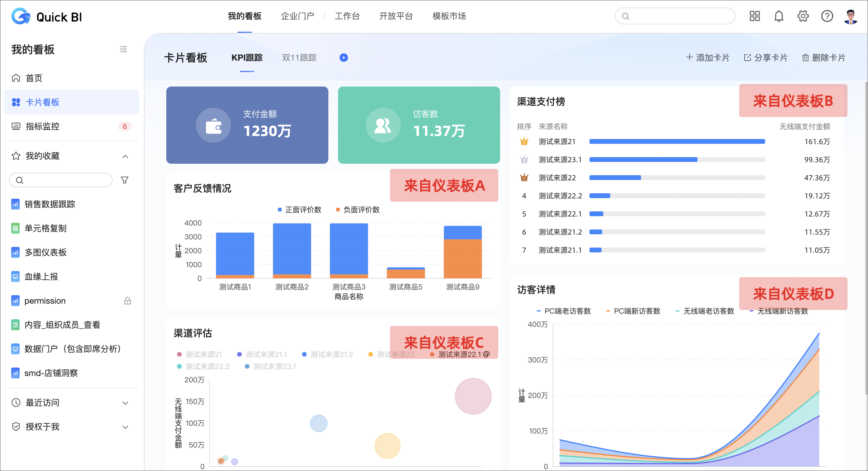Click the 数据门户 item icon
Viewport: 868px width, 471px height.
point(15,349)
